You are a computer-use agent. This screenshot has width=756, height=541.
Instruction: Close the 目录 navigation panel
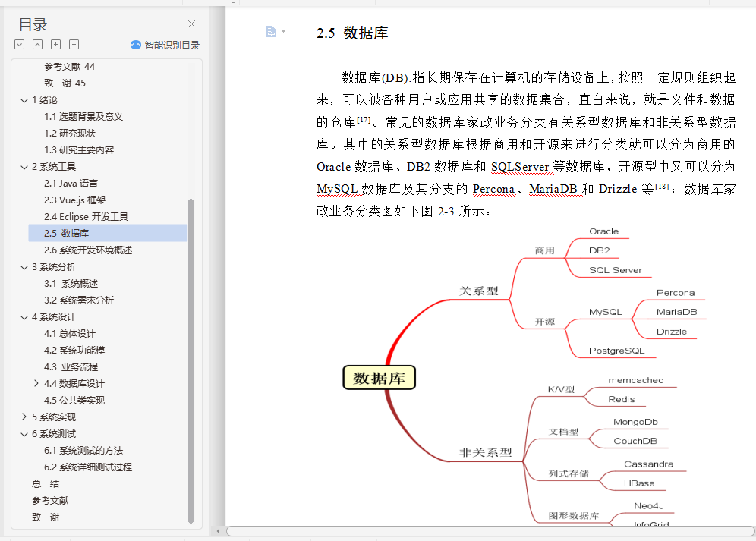(x=191, y=24)
